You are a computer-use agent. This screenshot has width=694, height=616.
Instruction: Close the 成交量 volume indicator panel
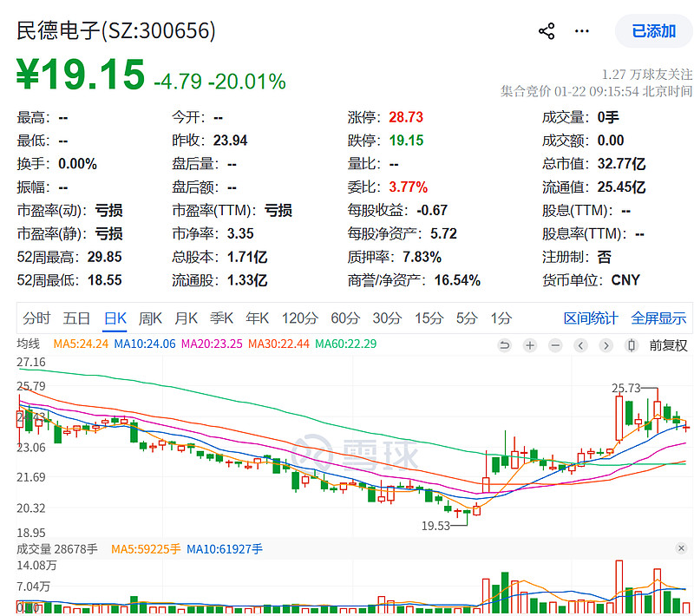681,548
